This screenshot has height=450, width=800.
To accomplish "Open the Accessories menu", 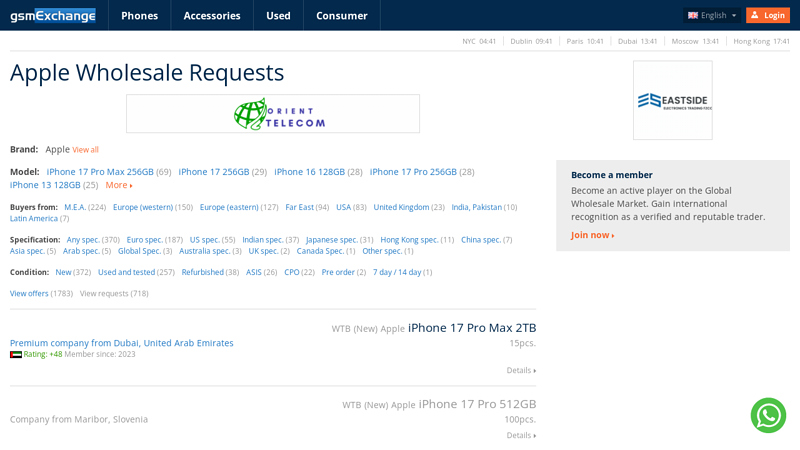I will [212, 15].
